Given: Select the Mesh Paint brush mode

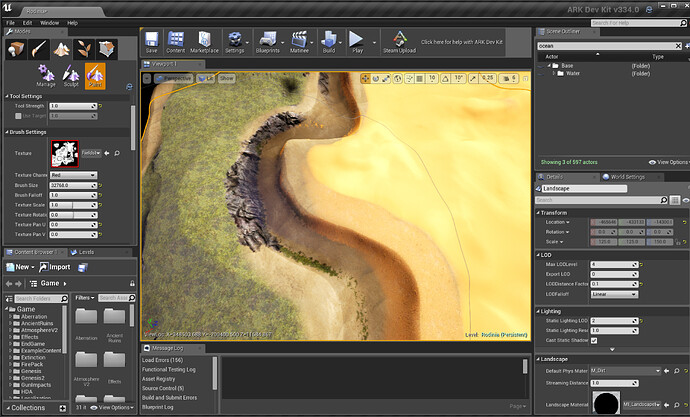Looking at the screenshot, I should pyautogui.click(x=39, y=49).
